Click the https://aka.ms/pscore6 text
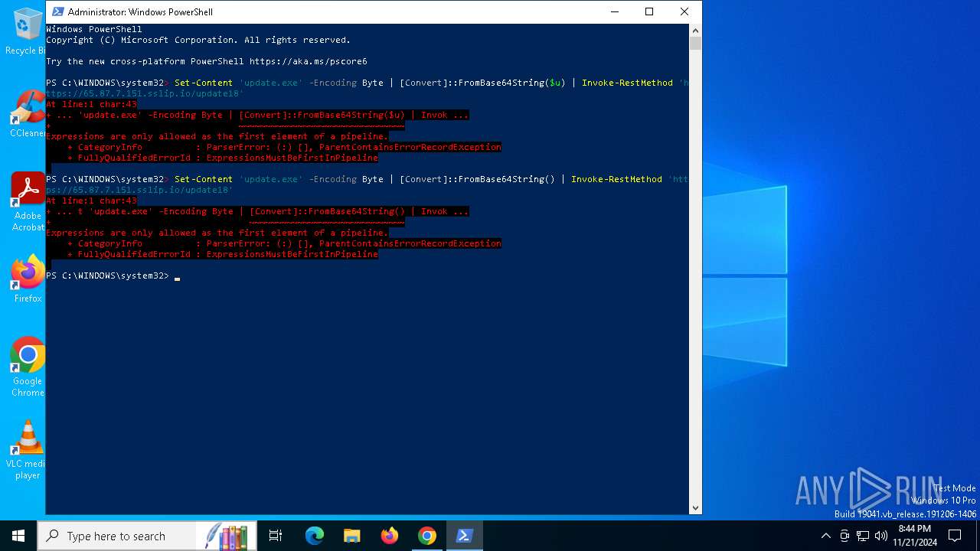This screenshot has width=980, height=551. (x=308, y=61)
